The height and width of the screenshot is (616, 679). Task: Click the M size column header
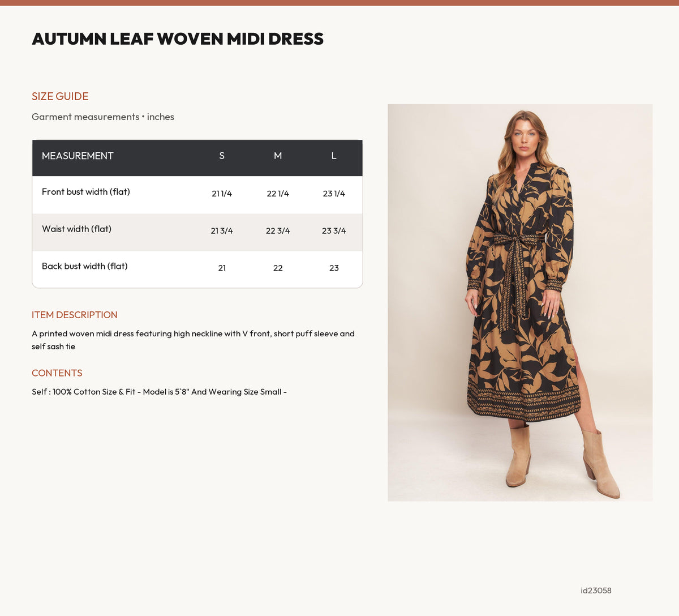click(x=278, y=156)
